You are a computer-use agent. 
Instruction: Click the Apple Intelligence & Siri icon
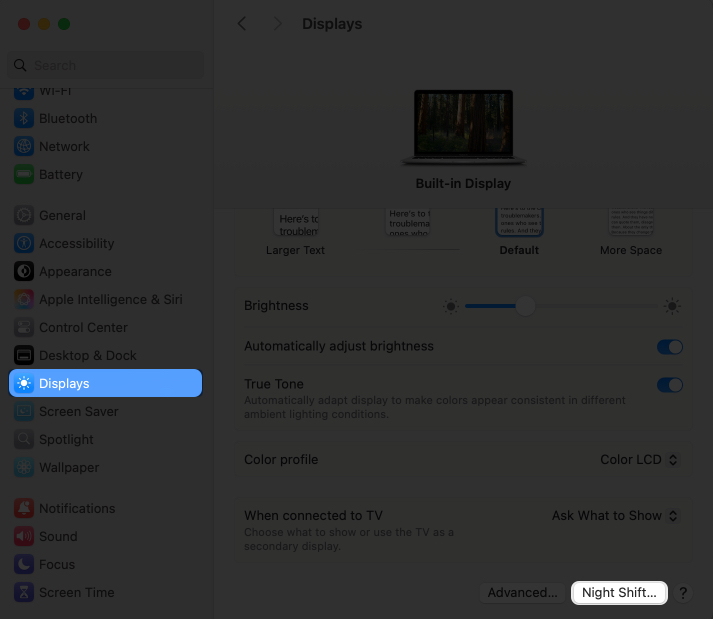click(24, 299)
